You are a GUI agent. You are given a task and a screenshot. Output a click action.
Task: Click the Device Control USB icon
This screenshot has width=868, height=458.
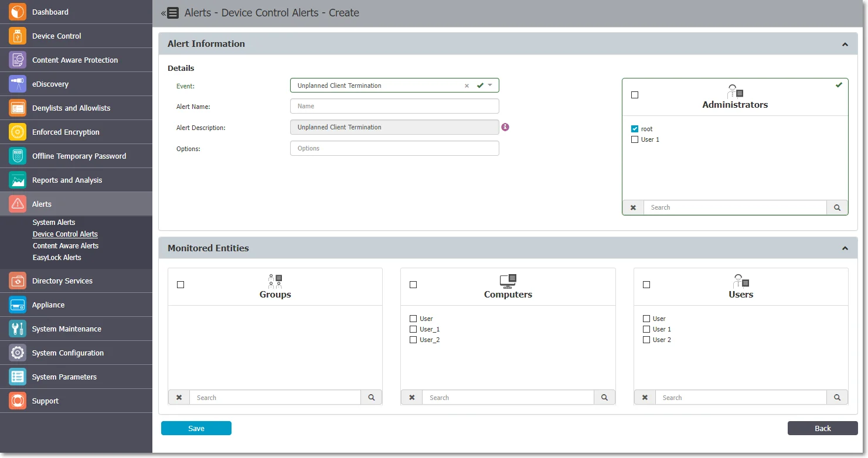18,36
